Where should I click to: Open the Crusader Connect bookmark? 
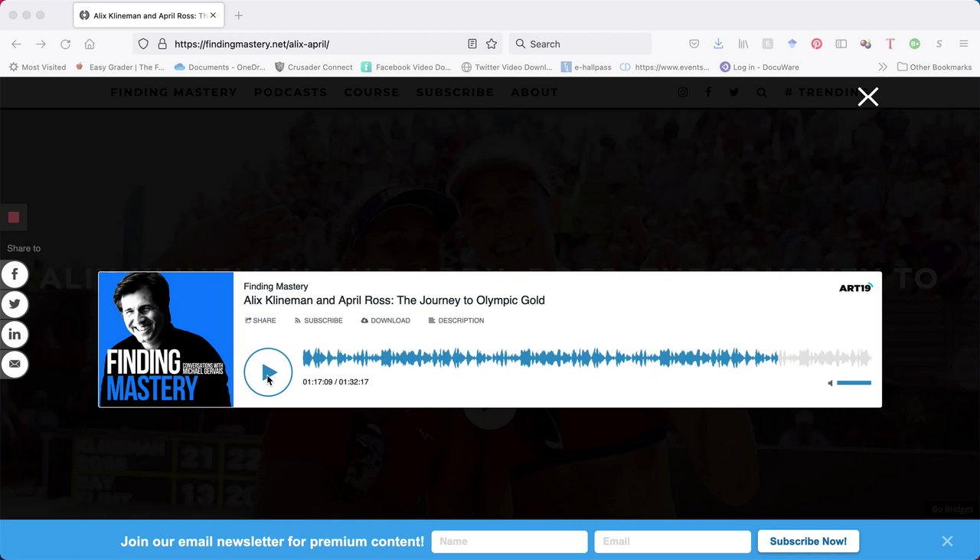[313, 67]
